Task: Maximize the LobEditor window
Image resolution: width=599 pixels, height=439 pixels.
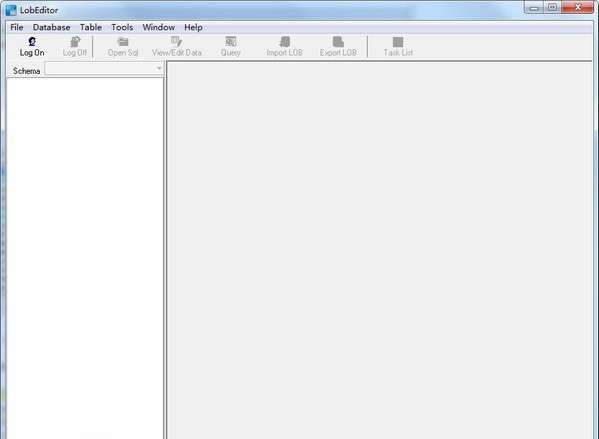Action: pos(552,7)
